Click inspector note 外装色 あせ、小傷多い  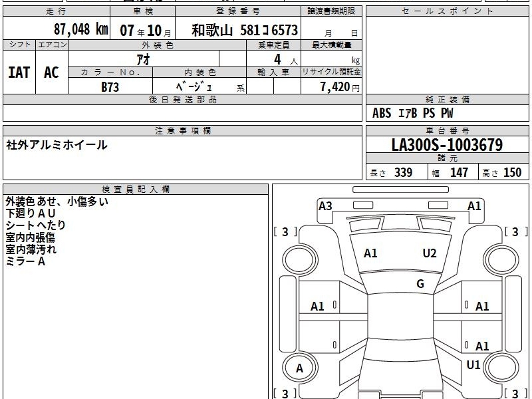[x=57, y=201]
